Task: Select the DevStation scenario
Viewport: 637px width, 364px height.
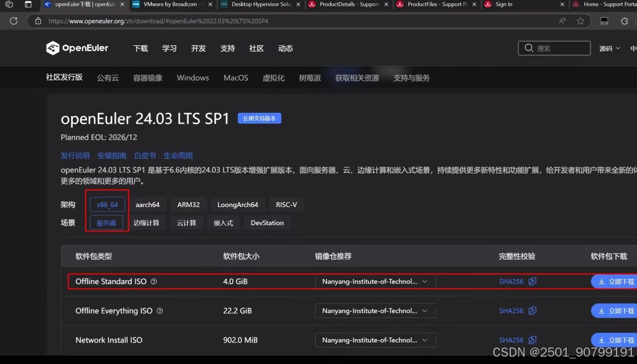Action: (267, 223)
